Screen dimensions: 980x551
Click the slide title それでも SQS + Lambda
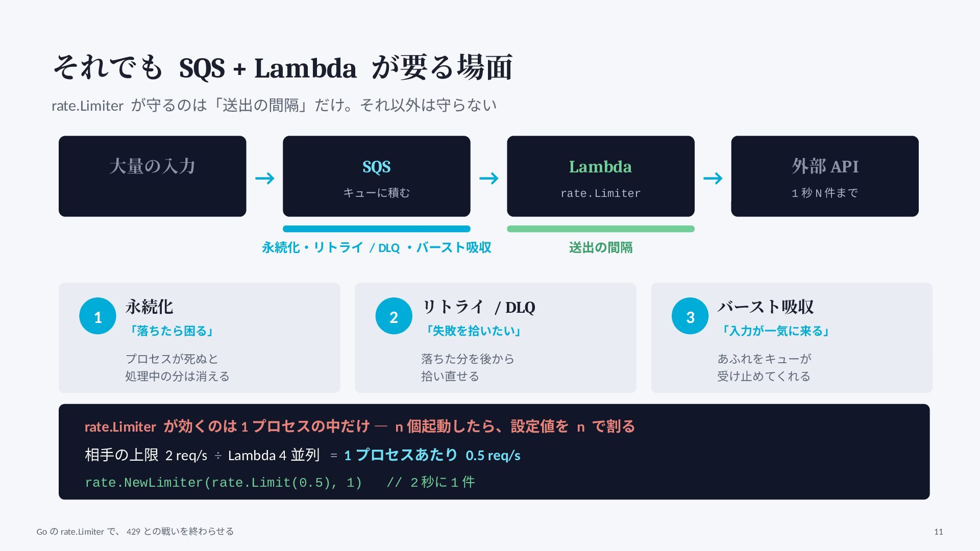pyautogui.click(x=283, y=67)
